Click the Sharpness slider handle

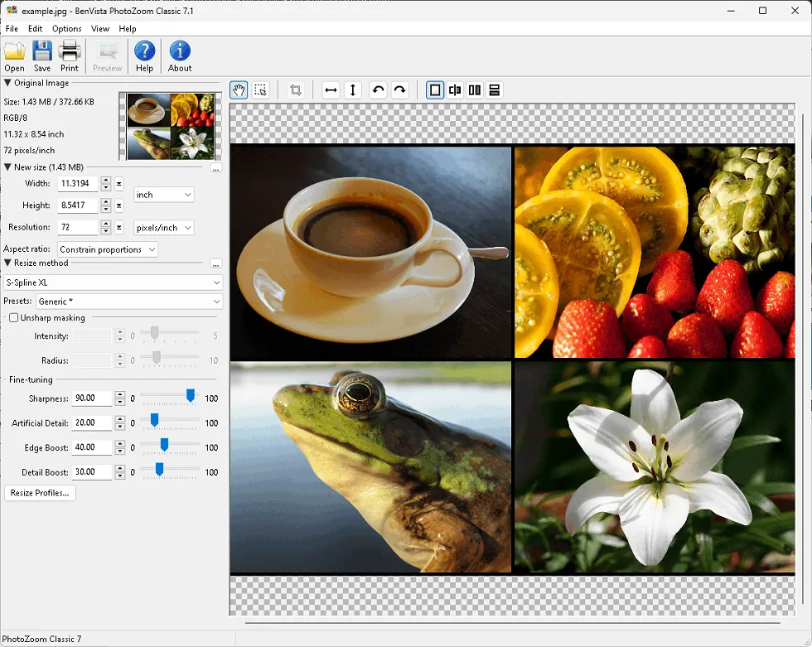point(191,397)
